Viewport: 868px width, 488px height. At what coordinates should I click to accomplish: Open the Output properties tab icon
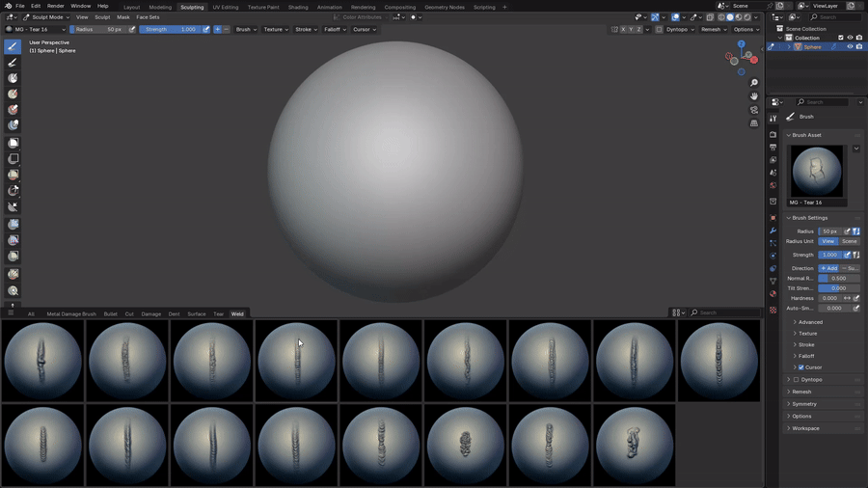click(x=773, y=148)
